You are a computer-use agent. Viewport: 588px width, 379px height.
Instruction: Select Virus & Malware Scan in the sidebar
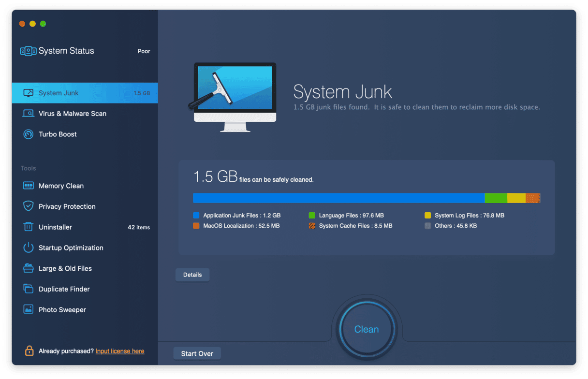(x=73, y=114)
